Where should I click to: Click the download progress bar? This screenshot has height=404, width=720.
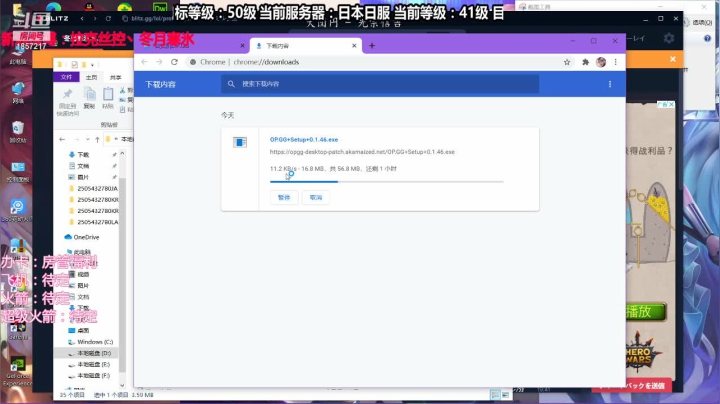pos(387,182)
